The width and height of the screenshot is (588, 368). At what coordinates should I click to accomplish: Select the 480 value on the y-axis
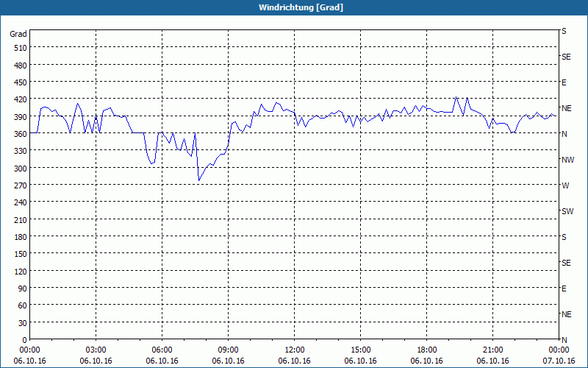click(21, 66)
